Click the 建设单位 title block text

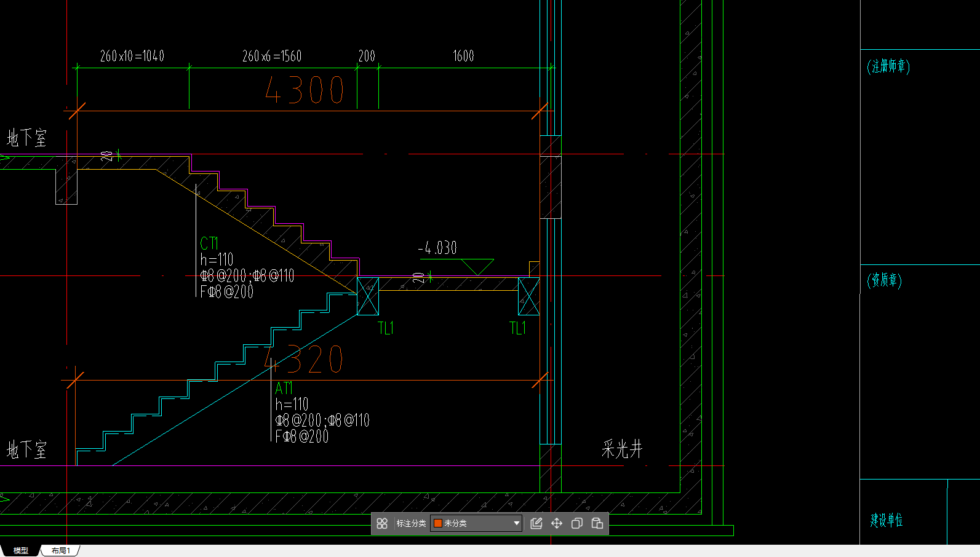(886, 520)
